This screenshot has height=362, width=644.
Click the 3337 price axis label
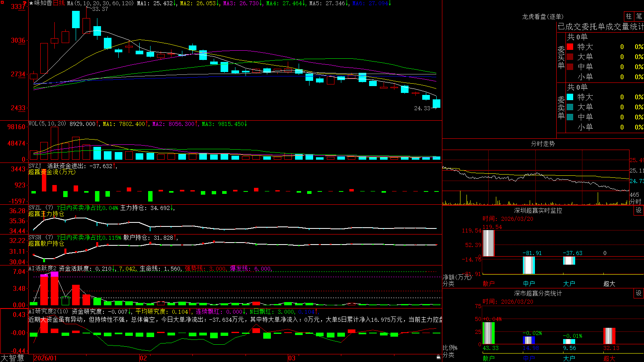coord(18,6)
